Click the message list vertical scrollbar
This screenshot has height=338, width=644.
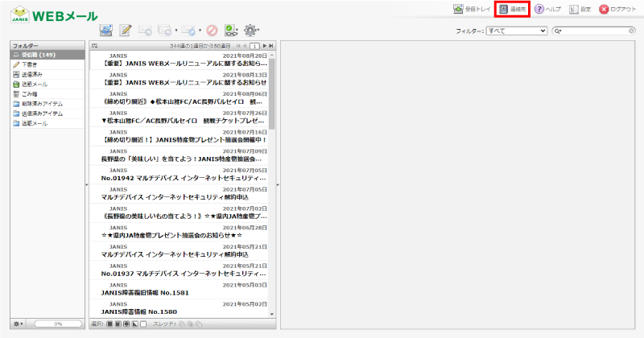[x=272, y=94]
